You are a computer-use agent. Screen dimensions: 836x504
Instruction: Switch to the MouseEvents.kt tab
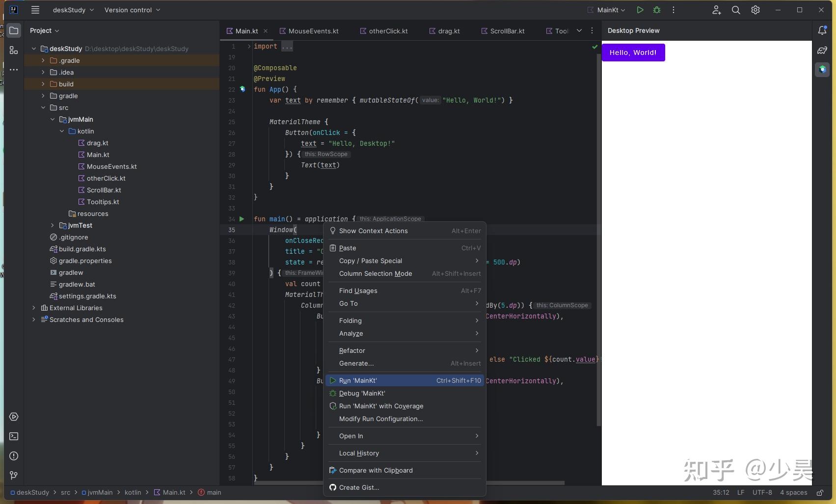pos(313,31)
